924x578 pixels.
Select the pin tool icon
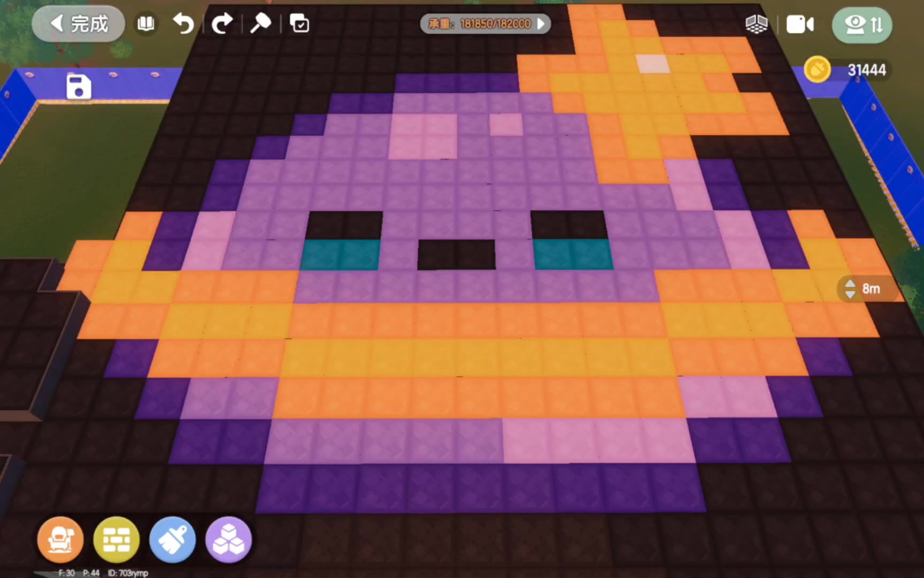261,24
